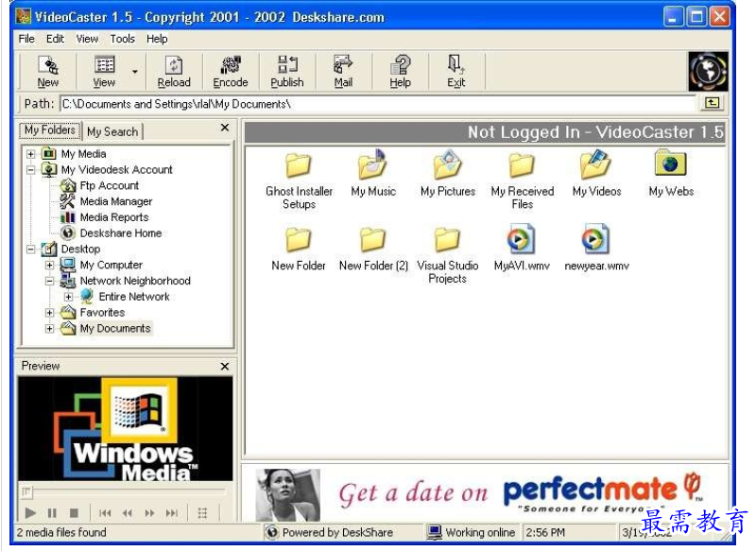Click the New toolbar icon
Viewport: 756px width, 551px height.
[x=48, y=71]
